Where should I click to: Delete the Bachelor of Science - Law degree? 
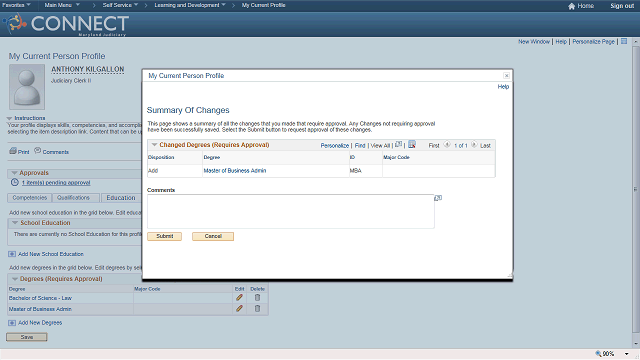point(257,298)
